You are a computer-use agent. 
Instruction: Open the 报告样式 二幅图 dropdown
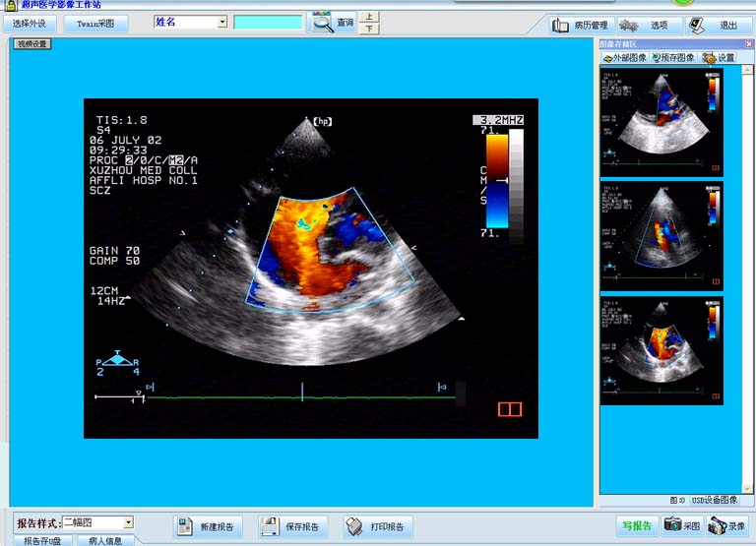click(x=128, y=522)
